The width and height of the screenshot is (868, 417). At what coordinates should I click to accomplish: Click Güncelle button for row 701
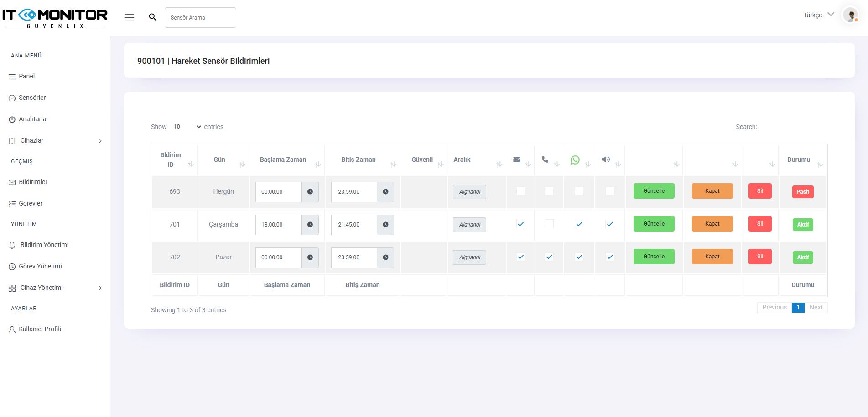pyautogui.click(x=654, y=224)
